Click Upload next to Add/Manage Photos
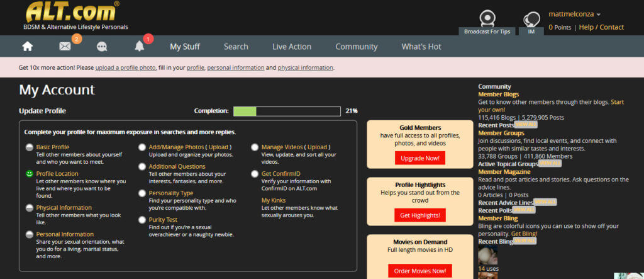The width and height of the screenshot is (644, 279). pyautogui.click(x=218, y=147)
